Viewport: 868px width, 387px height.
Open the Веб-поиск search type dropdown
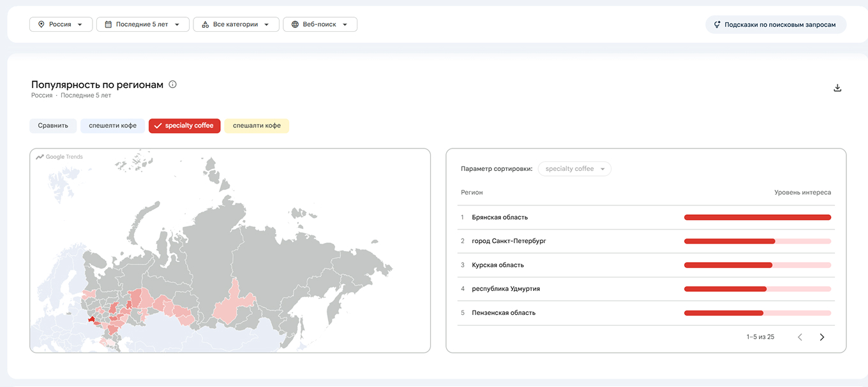320,24
